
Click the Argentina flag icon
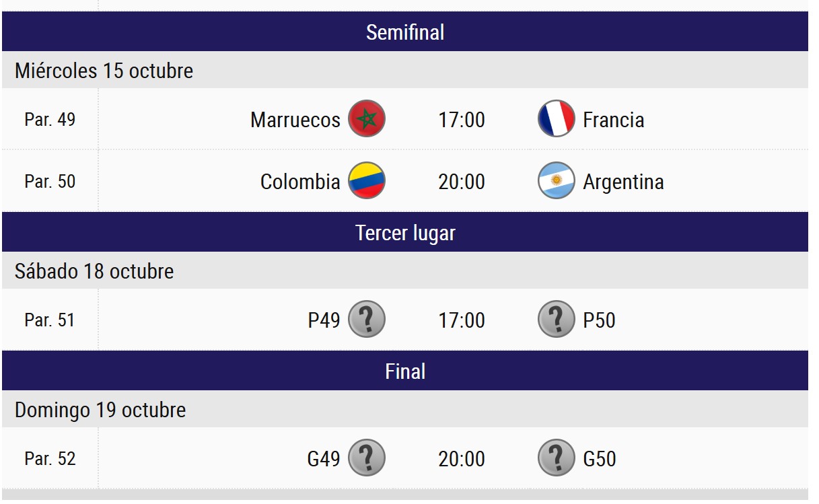(x=557, y=181)
